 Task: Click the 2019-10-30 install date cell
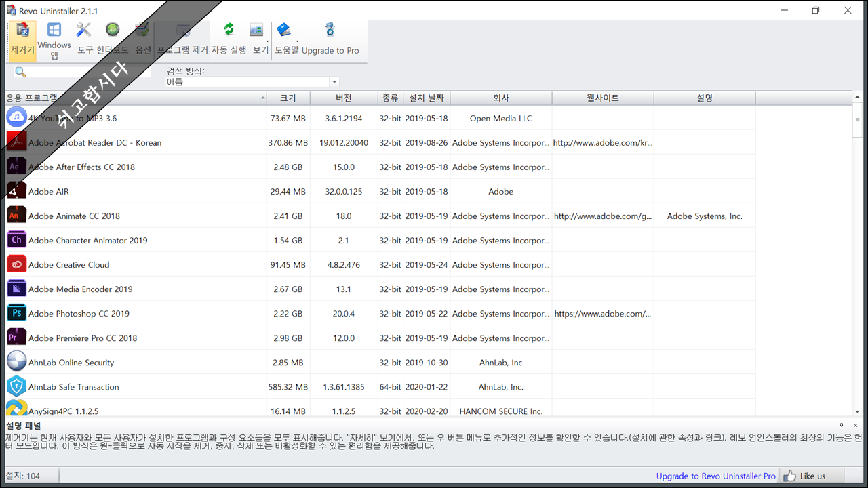pos(427,363)
